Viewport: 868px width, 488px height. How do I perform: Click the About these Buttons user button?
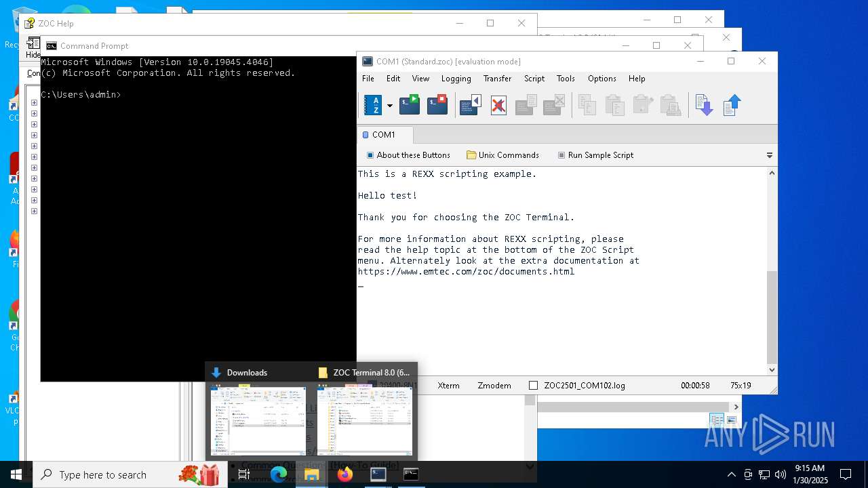point(408,155)
